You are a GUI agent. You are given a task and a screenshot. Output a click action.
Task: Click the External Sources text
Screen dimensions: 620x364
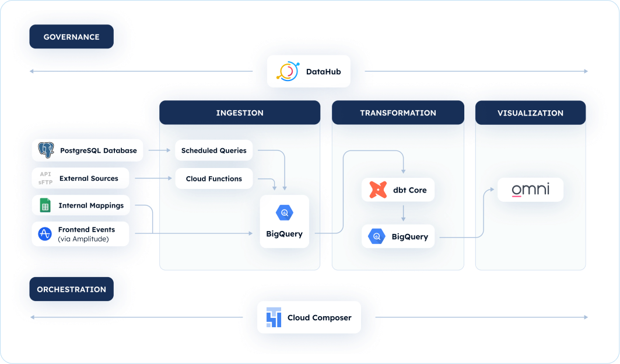click(x=89, y=178)
